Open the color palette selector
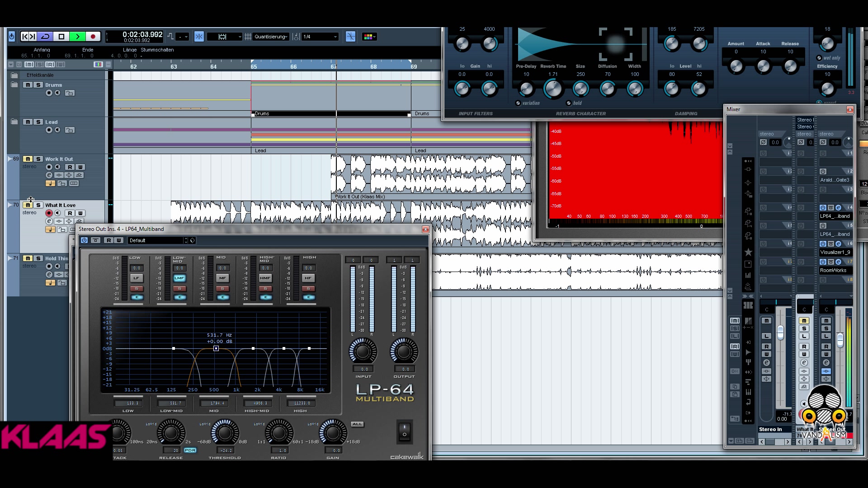 coord(369,37)
